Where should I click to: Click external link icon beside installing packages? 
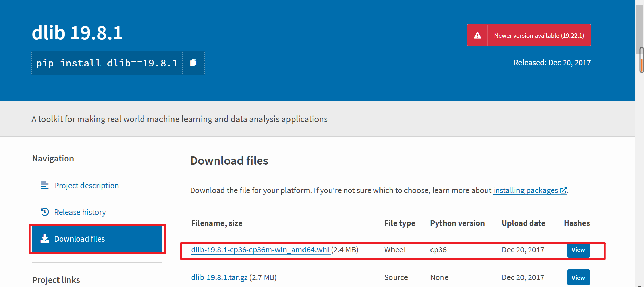(563, 190)
